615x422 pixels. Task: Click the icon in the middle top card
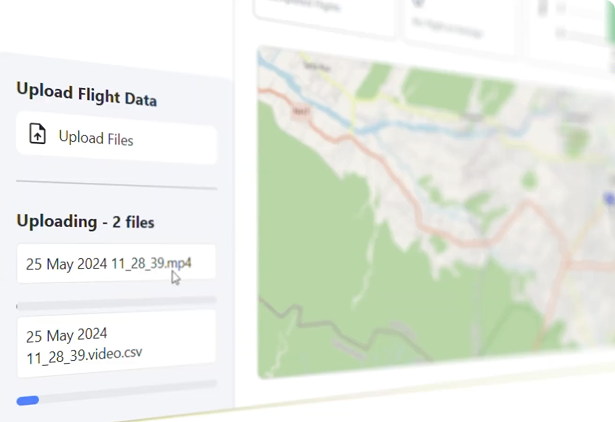point(417,3)
